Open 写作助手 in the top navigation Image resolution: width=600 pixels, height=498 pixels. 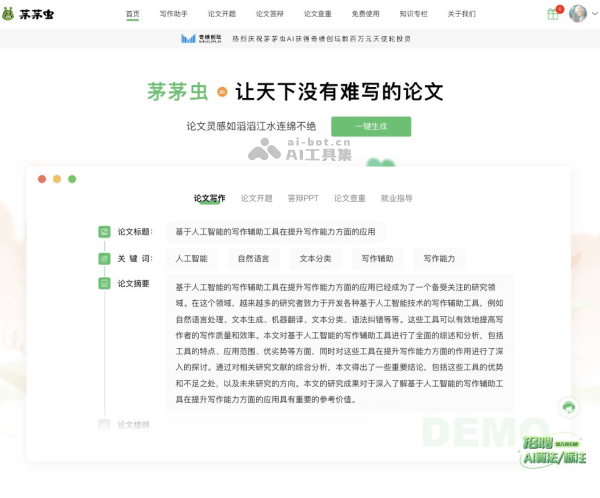tap(174, 14)
